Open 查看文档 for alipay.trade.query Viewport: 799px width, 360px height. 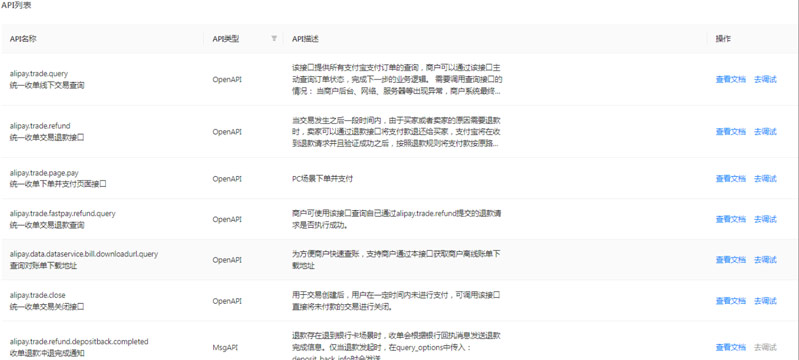pos(730,80)
